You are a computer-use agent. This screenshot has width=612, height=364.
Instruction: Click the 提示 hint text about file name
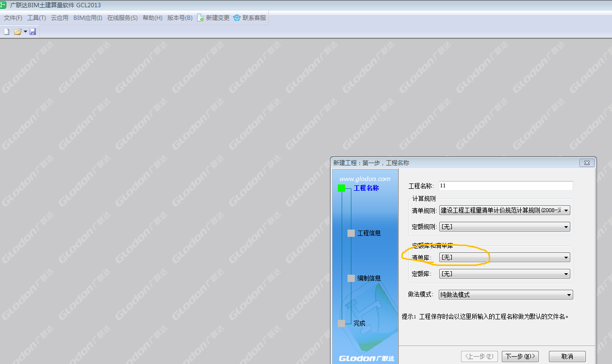tap(485, 316)
